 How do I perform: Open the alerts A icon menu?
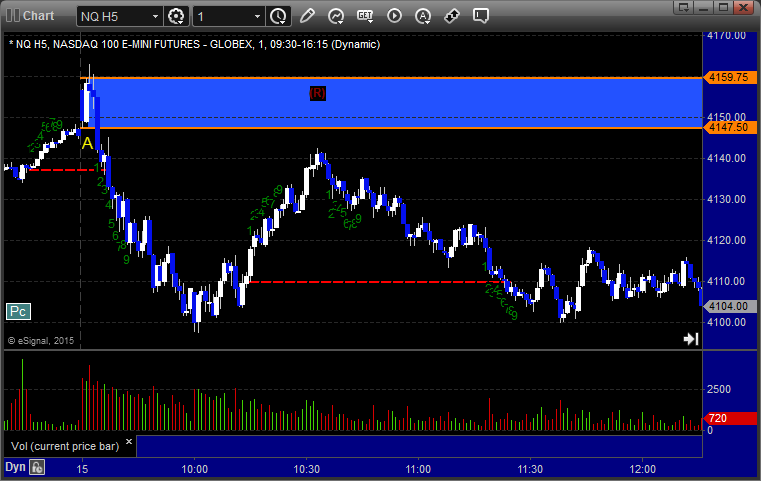[x=423, y=16]
